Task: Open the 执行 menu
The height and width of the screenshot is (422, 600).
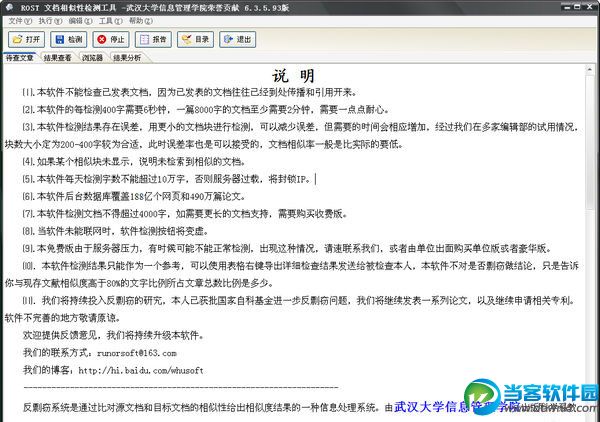Action: pos(50,21)
